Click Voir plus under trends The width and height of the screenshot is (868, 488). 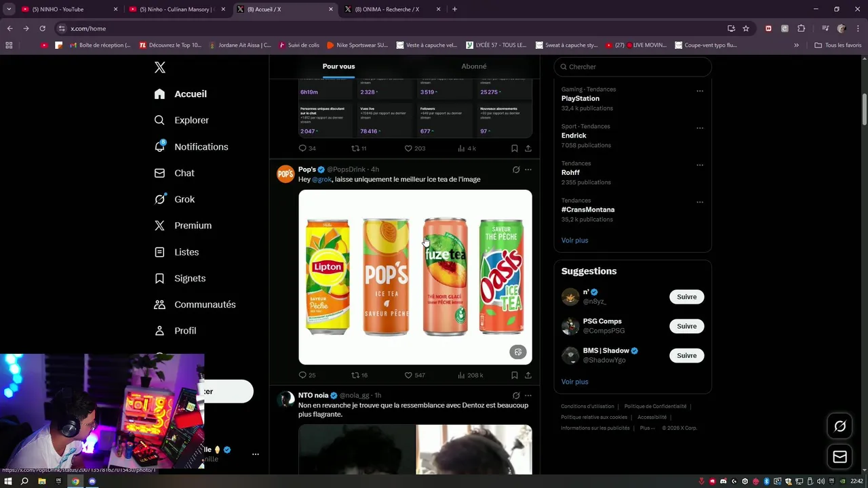tap(574, 241)
